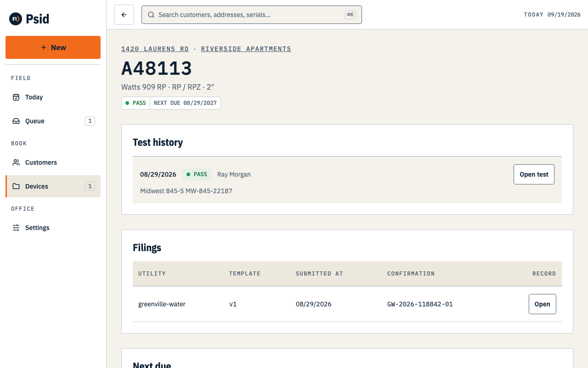Viewport: 588px width, 368px height.
Task: Click the PASS tag in test history
Action: (197, 174)
